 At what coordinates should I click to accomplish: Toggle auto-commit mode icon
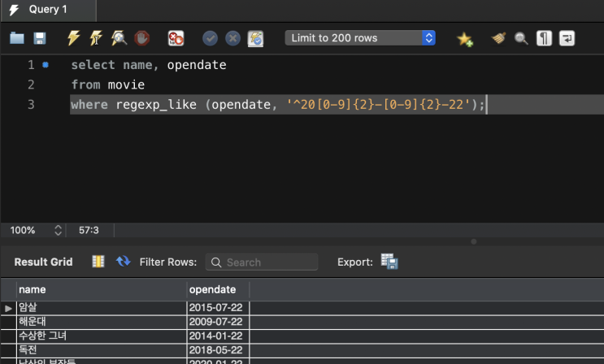coord(255,38)
